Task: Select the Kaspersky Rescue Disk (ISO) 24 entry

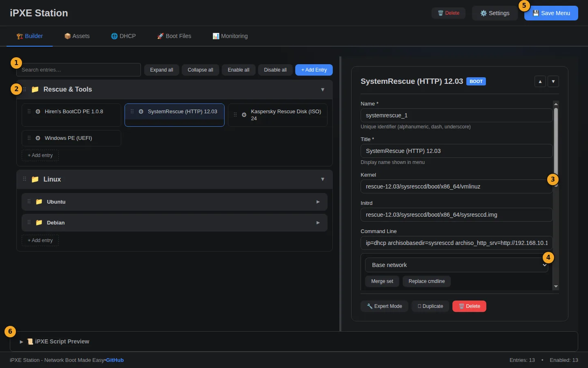Action: [278, 115]
